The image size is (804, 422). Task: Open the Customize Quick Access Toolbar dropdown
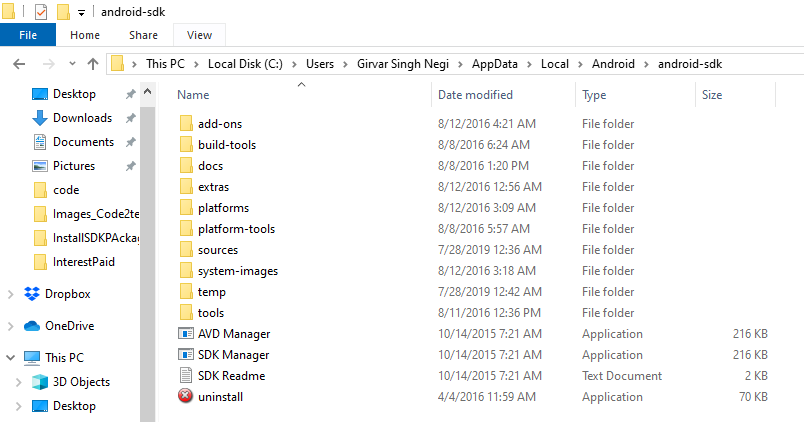click(x=81, y=13)
